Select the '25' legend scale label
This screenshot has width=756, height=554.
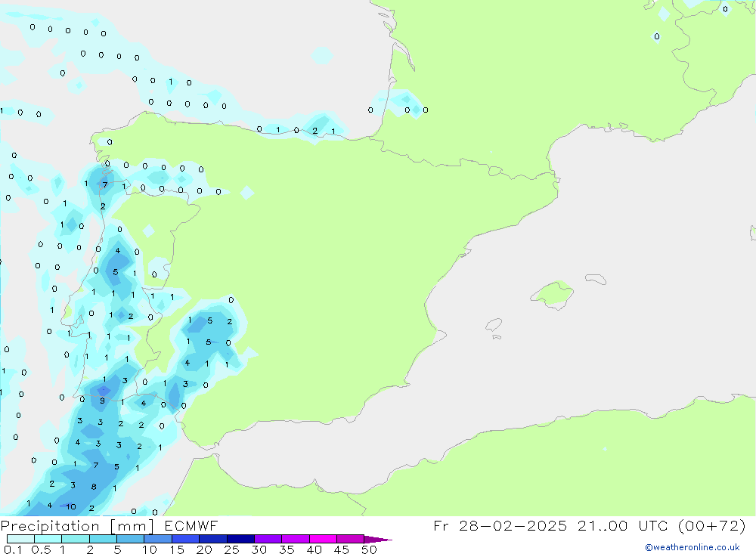[x=231, y=549]
